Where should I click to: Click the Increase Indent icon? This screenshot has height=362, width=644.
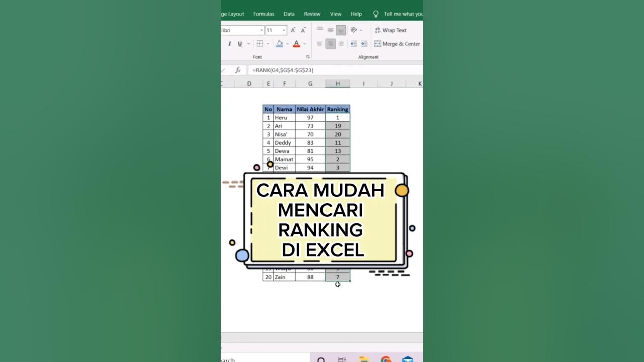pyautogui.click(x=364, y=44)
